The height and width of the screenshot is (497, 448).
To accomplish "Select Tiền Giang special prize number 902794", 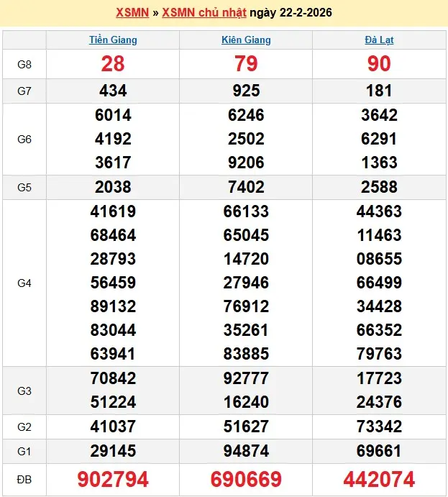I will (113, 479).
